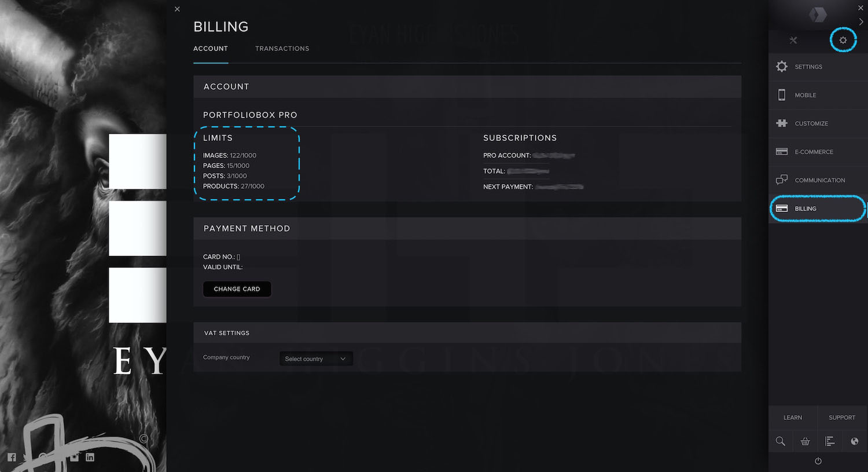Open the Support link

coord(841,418)
